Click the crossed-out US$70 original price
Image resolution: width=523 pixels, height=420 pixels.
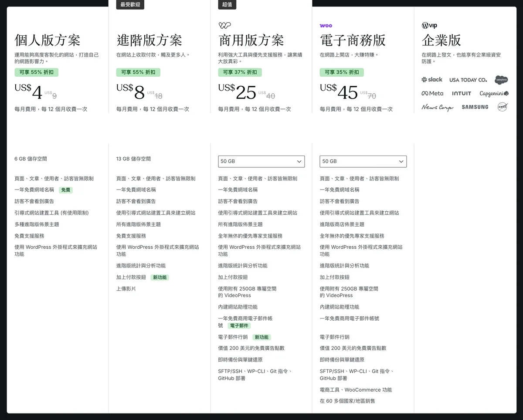[368, 95]
